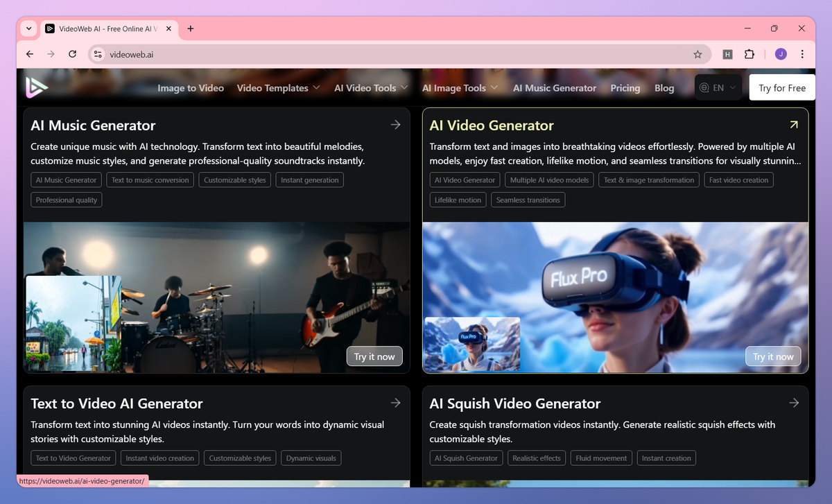Go to the Pricing page

(x=625, y=88)
